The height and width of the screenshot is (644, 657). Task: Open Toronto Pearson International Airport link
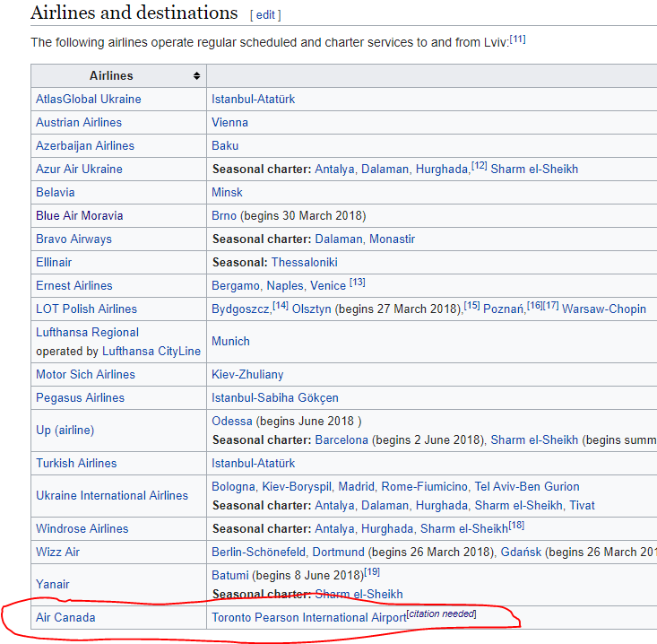click(x=307, y=617)
